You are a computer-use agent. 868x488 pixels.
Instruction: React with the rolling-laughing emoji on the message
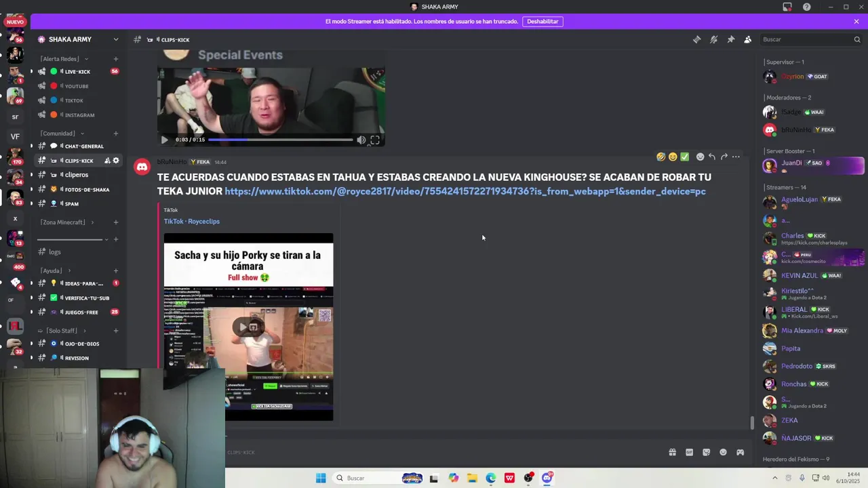coord(660,157)
